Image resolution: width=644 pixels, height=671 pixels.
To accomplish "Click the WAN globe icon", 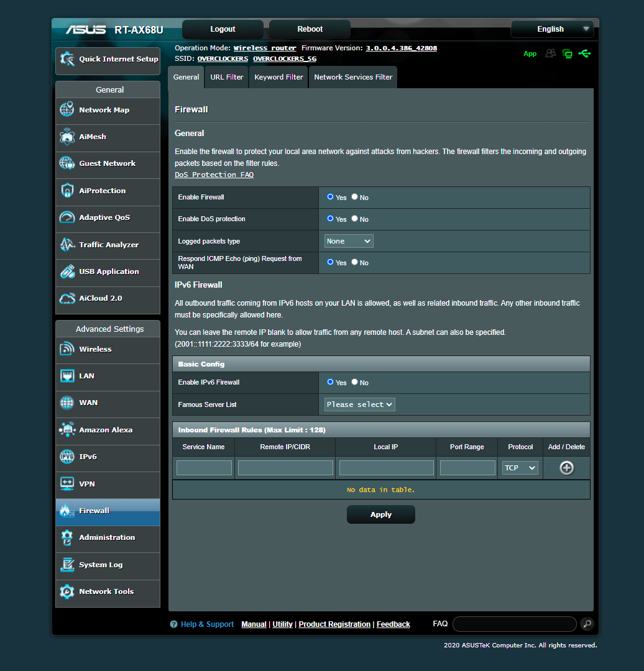I will pos(67,403).
